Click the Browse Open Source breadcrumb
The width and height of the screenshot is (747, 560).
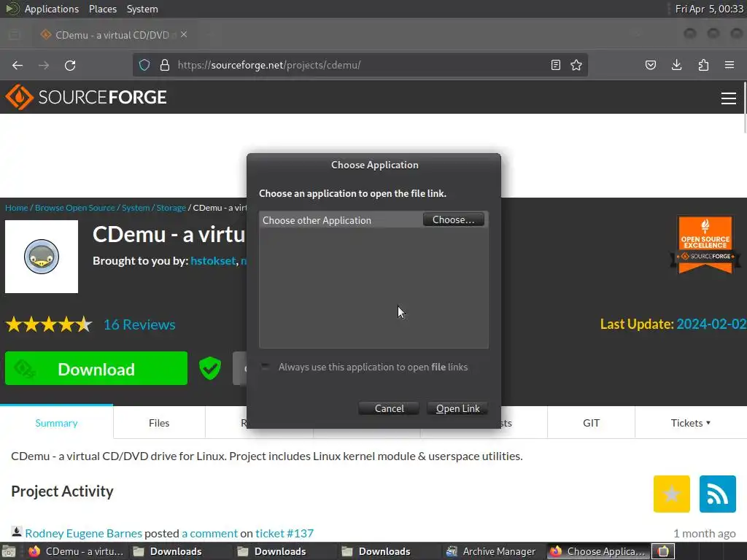pyautogui.click(x=75, y=208)
